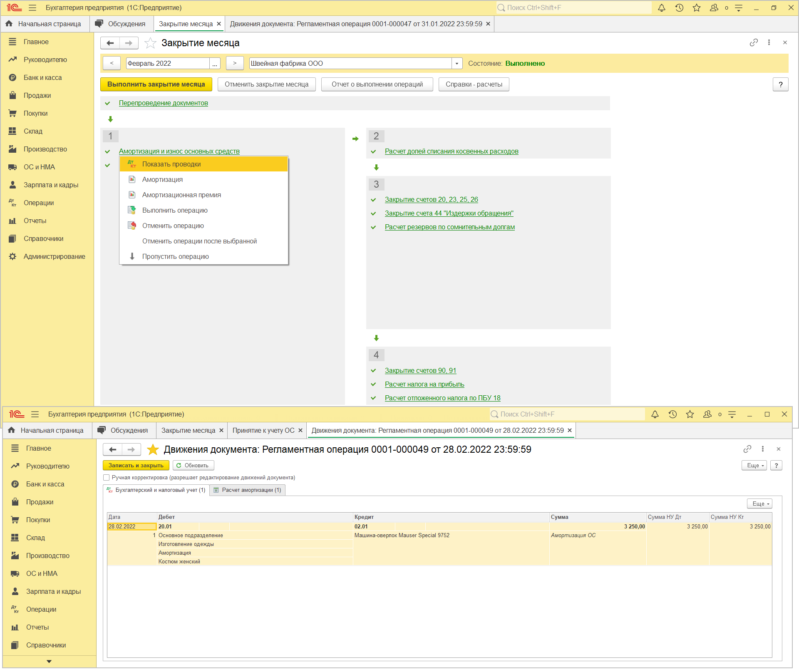The height and width of the screenshot is (672, 799).
Task: Open three-dot options in Движения документа form
Action: tap(763, 449)
